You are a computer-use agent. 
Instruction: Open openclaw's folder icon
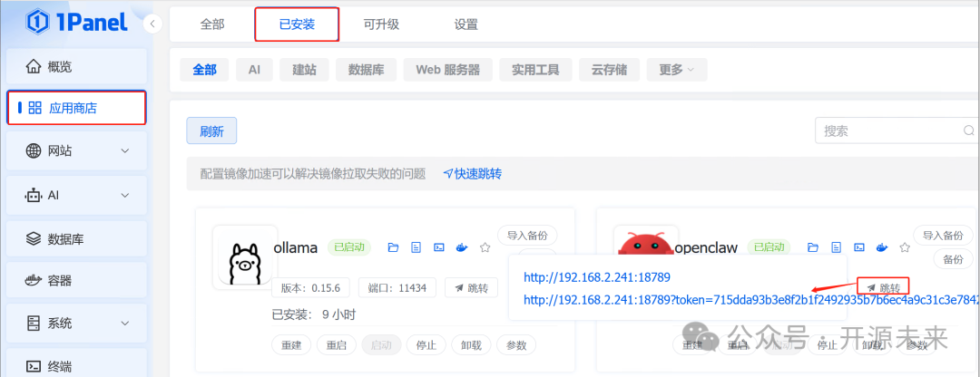click(x=813, y=247)
